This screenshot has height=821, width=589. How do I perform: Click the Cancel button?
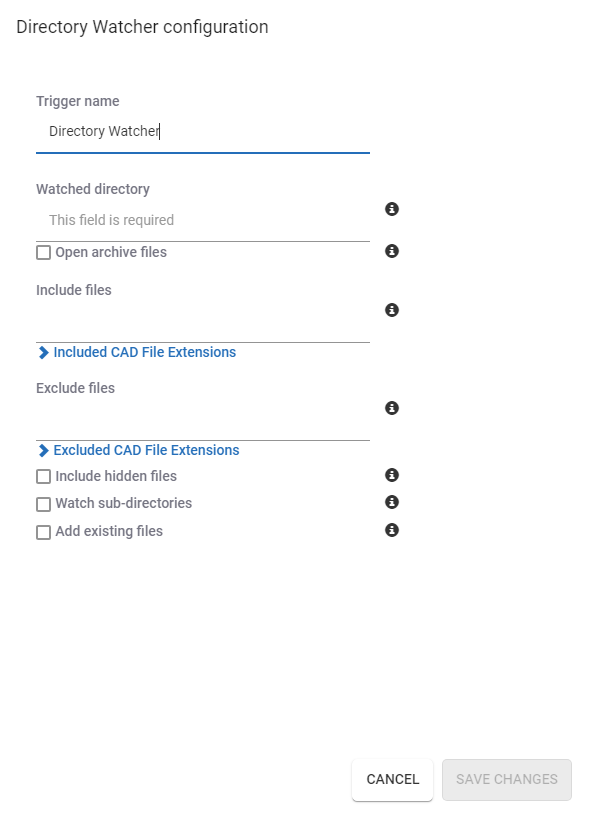(x=393, y=780)
